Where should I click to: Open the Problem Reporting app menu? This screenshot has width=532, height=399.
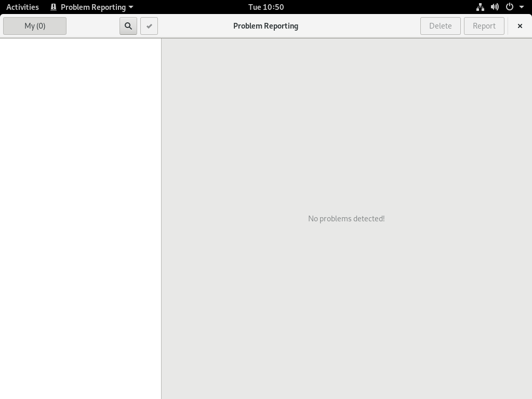[91, 7]
